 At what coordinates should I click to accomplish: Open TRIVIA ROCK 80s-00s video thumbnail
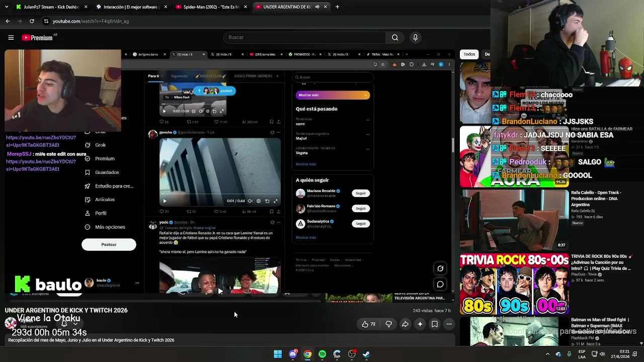pyautogui.click(x=514, y=284)
